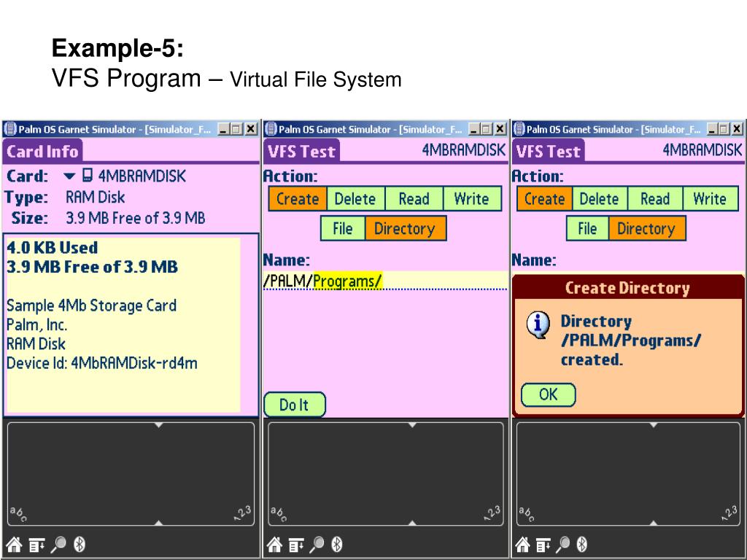Close the right simulator window
Screen dimensions: 747x560
[x=737, y=129]
